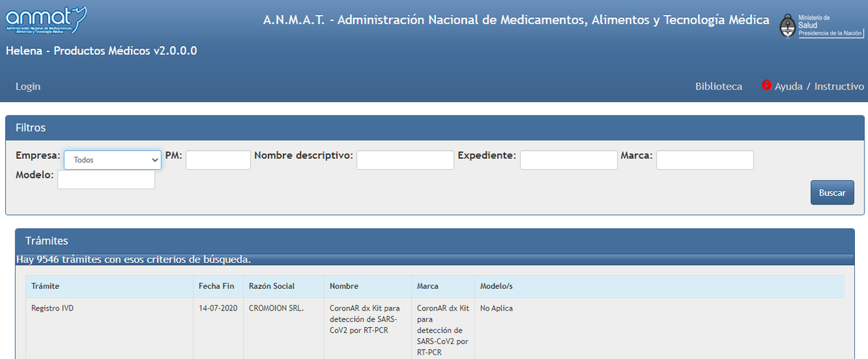Focus the Modelo text field

pos(106,179)
